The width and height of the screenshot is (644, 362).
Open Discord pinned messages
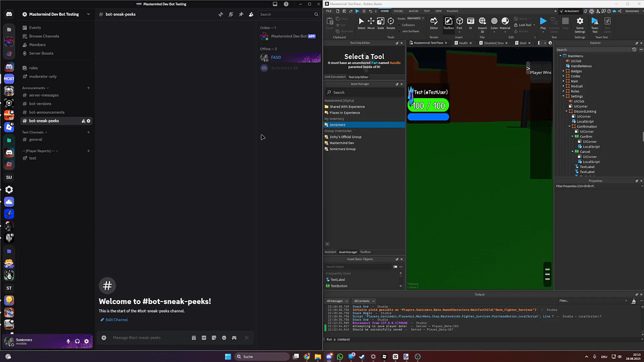coord(241,14)
